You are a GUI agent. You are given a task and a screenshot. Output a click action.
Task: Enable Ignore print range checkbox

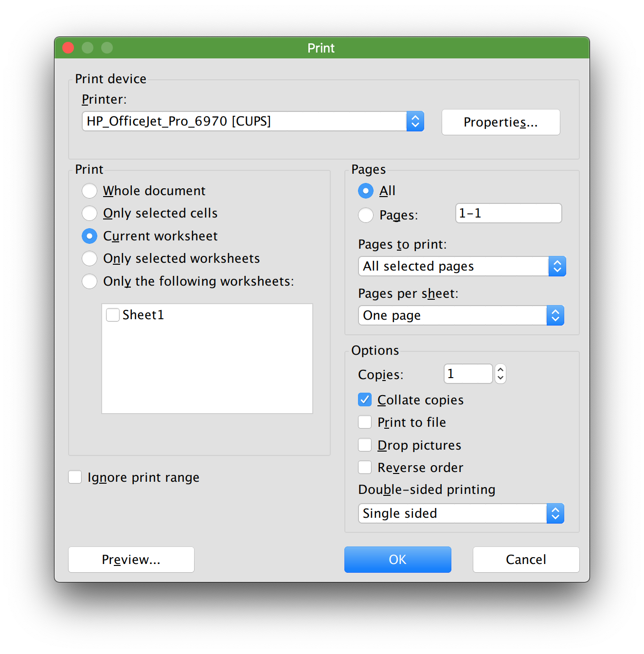tap(75, 477)
